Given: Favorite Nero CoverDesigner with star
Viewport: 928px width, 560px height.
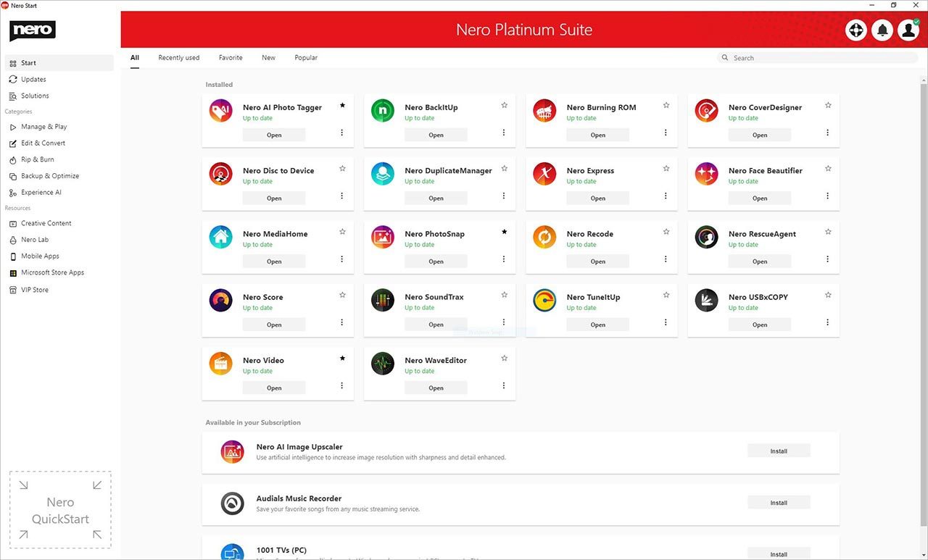Looking at the screenshot, I should pos(828,106).
